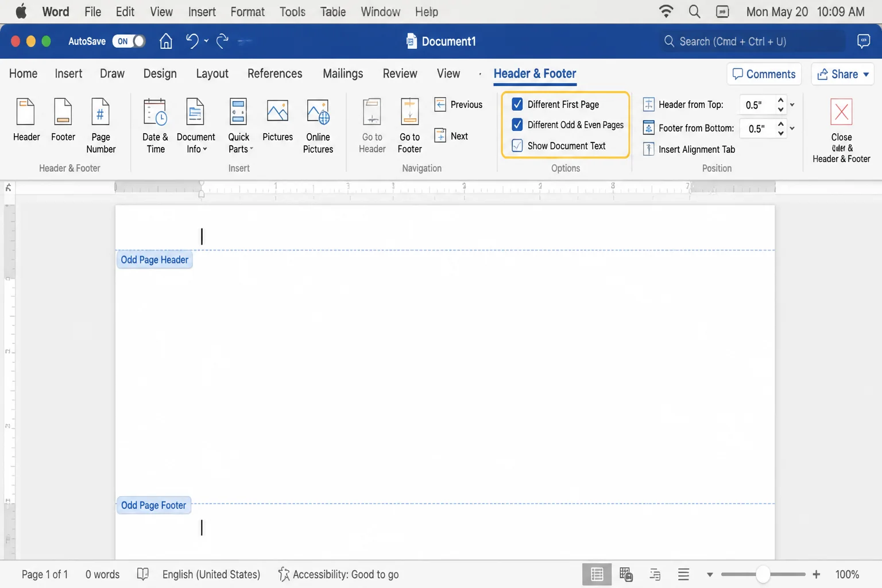
Task: Uncheck Different First Page
Action: (x=517, y=105)
